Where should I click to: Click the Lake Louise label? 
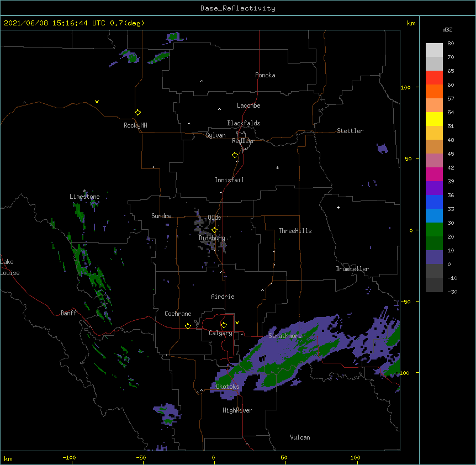pyautogui.click(x=10, y=267)
